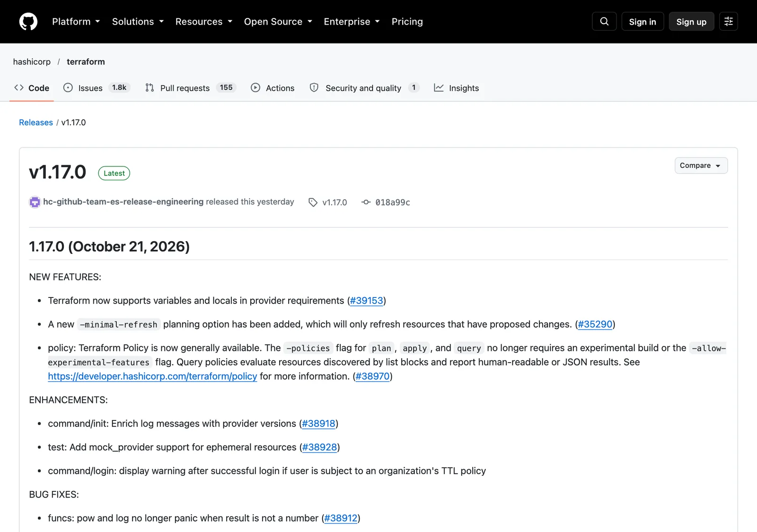The width and height of the screenshot is (757, 532).
Task: Click the release author avatar
Action: click(x=35, y=202)
